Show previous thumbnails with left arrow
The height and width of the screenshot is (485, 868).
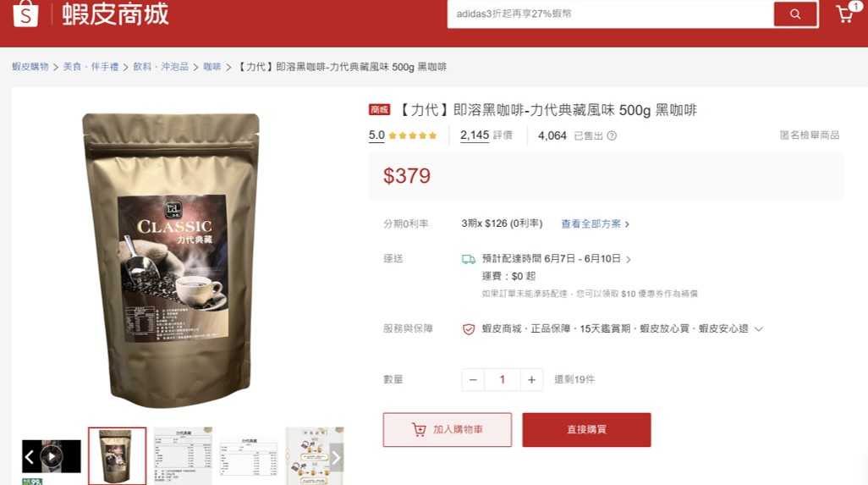point(30,457)
